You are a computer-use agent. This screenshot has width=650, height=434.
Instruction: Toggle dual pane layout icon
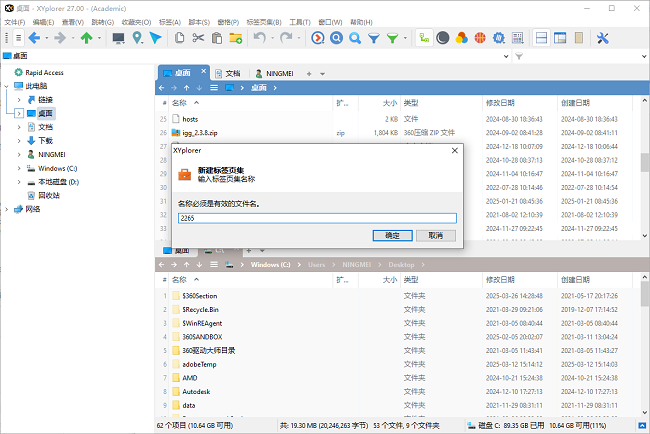[x=541, y=38]
